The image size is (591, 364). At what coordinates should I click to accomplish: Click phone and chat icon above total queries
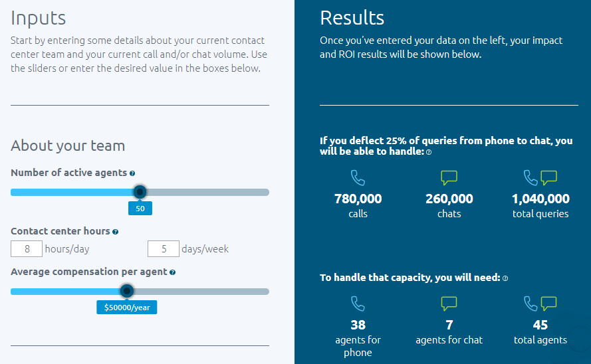tap(540, 177)
